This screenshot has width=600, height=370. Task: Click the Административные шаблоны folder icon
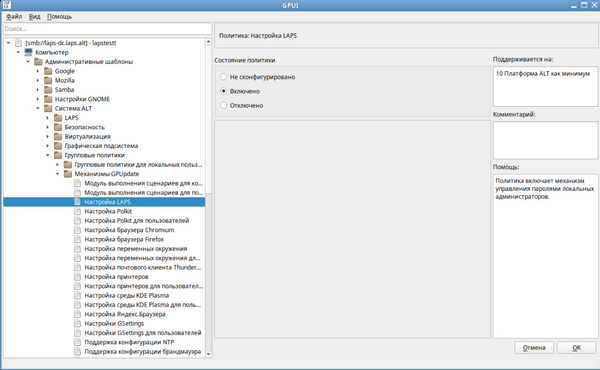[x=38, y=62]
